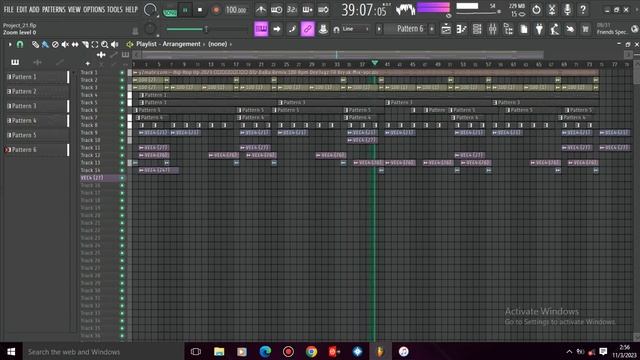This screenshot has width=640, height=360.
Task: Close all windows with the brush icon
Action: pos(570,29)
